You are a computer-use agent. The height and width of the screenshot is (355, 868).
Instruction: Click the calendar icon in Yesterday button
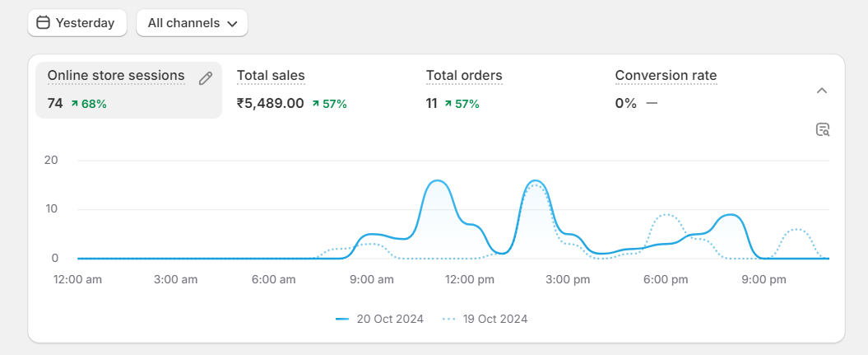pos(44,23)
